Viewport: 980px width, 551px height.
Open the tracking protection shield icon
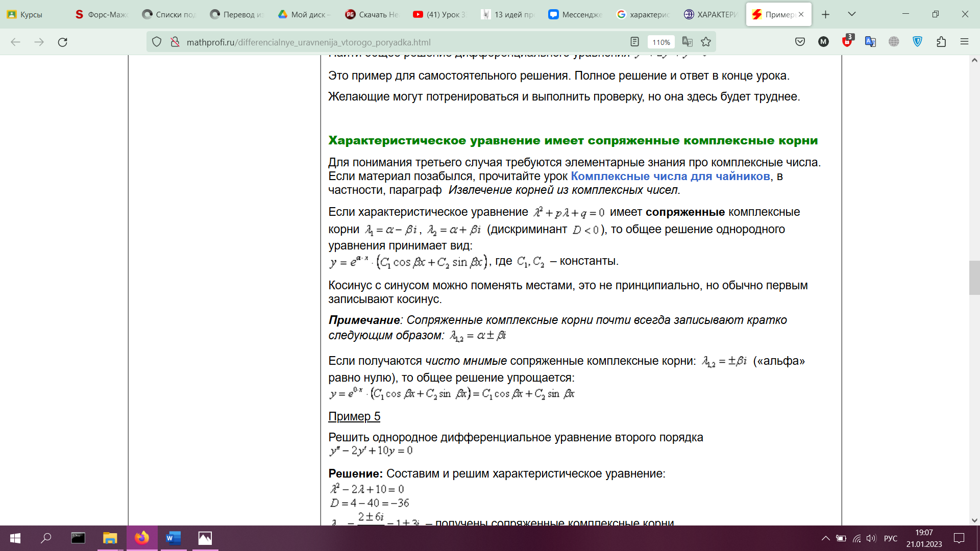click(157, 42)
